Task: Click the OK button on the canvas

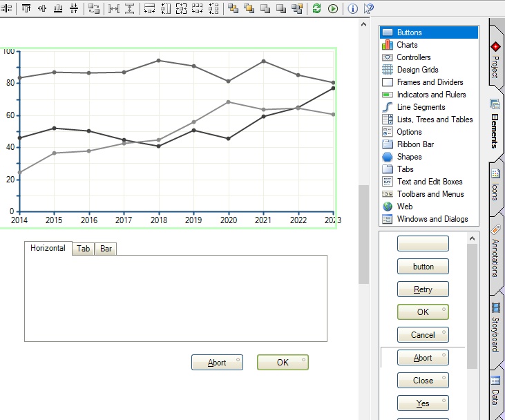Action: click(283, 363)
